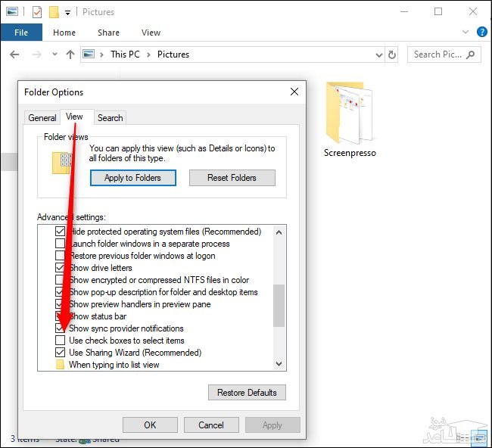The height and width of the screenshot is (448, 492).
Task: Toggle Use Sharing Wizard (Recommended) checkbox
Action: point(61,353)
